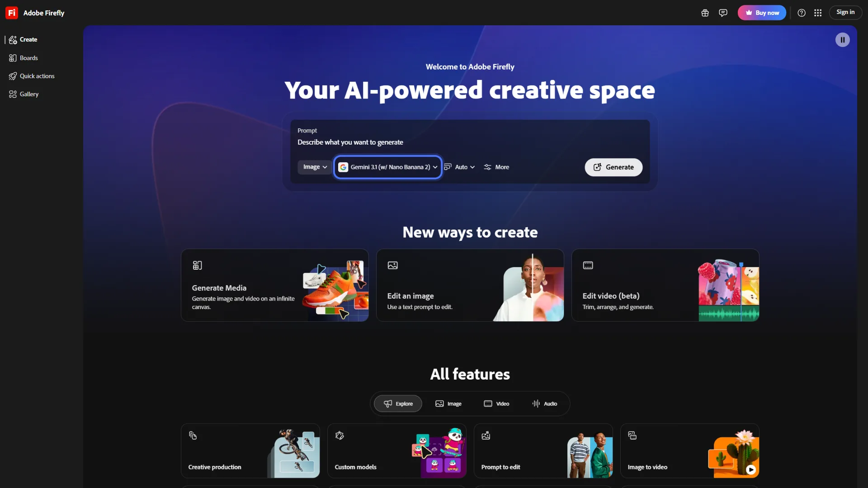
Task: Select the Audio features tab
Action: [544, 404]
